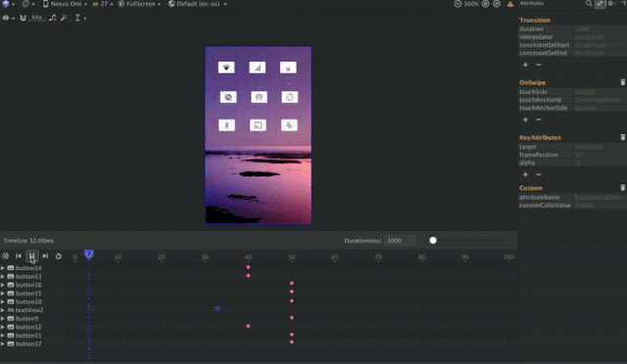
Task: Jump to start of timeline
Action: 19,256
